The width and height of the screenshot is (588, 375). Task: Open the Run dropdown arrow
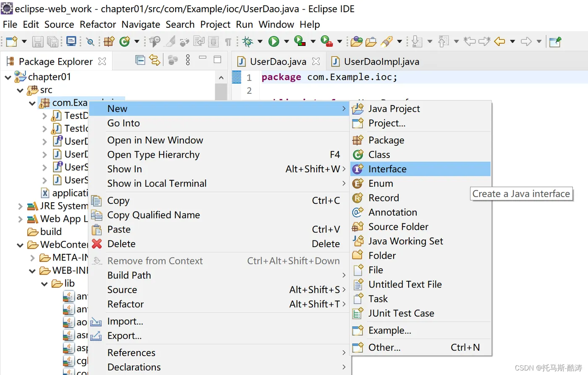coord(286,41)
